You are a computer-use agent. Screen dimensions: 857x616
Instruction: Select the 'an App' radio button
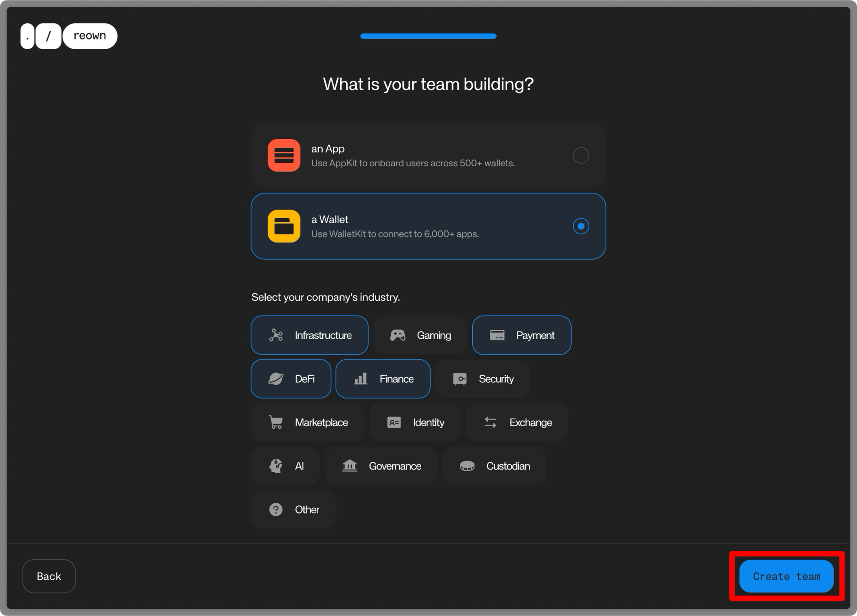pos(581,155)
